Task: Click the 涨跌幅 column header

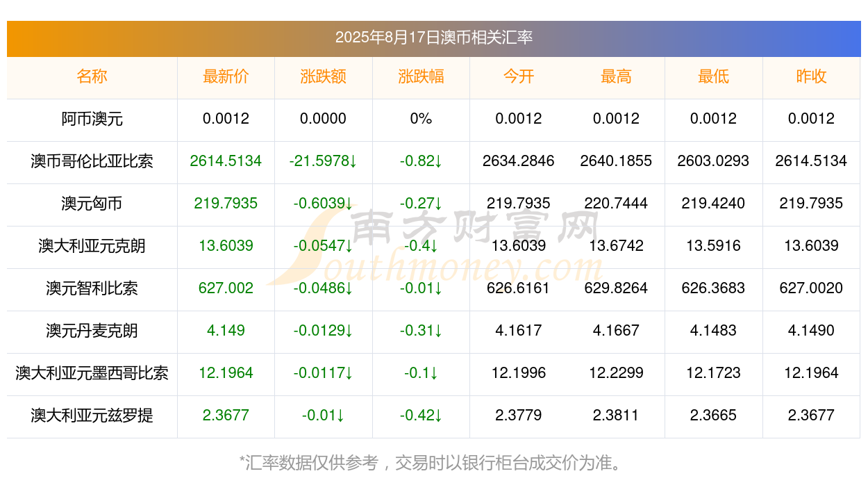Action: (x=421, y=76)
